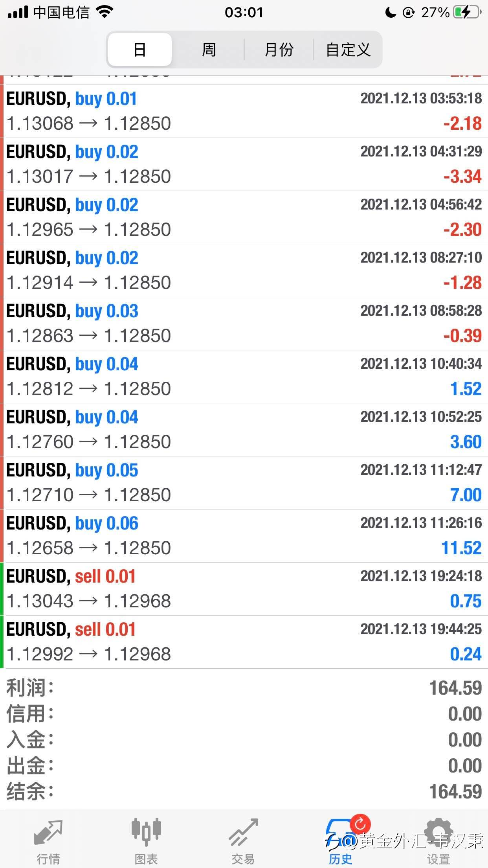Tap the 历史 history tab icon

pos(340,833)
